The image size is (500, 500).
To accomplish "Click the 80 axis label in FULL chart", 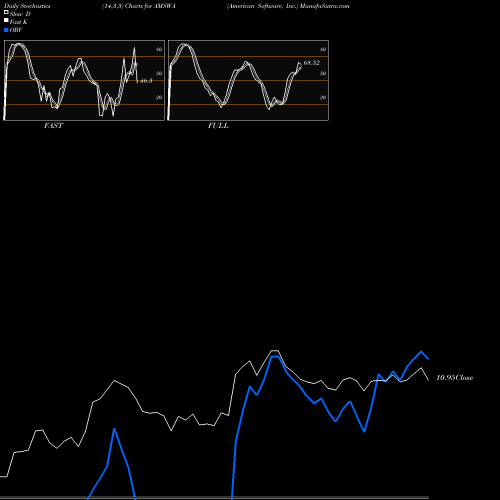I will pos(323,50).
